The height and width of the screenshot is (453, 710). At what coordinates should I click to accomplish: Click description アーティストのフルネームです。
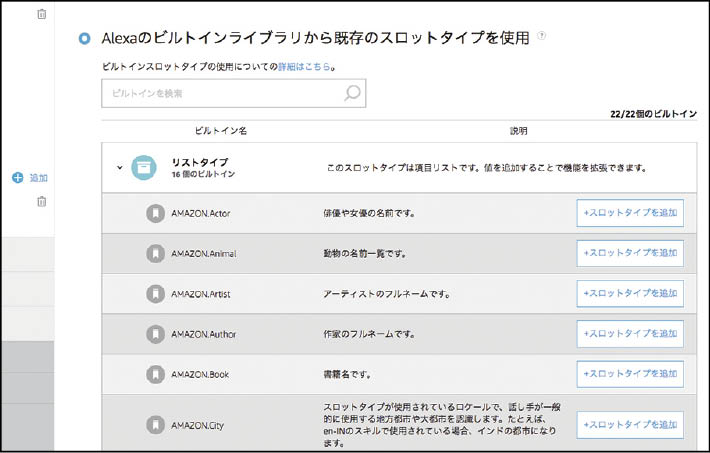(x=387, y=294)
